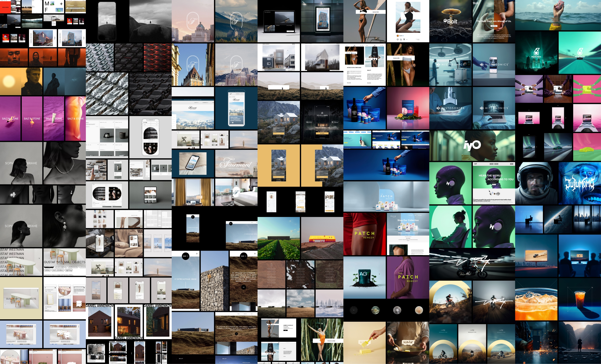
Task: Open the Bolt mushroom logo thumbnail
Action: (x=450, y=21)
